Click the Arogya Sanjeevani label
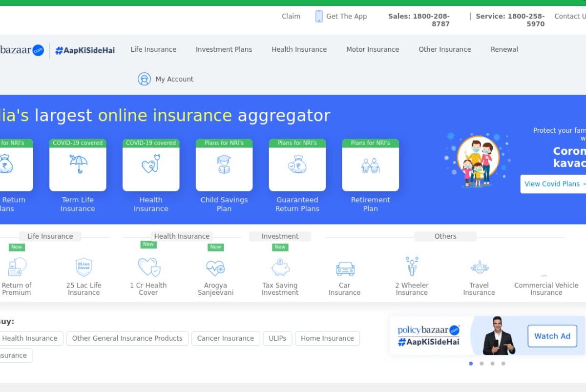Image resolution: width=586 pixels, height=392 pixels. pos(215,289)
